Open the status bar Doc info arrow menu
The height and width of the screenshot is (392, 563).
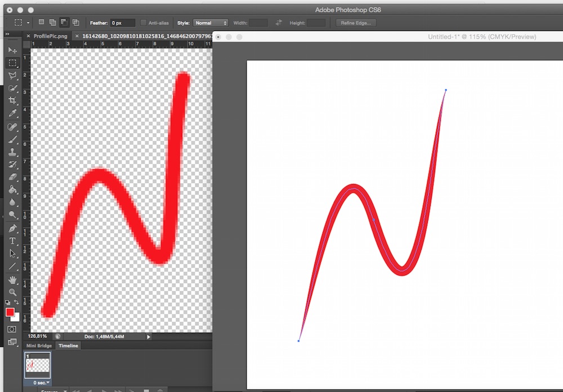pyautogui.click(x=148, y=337)
